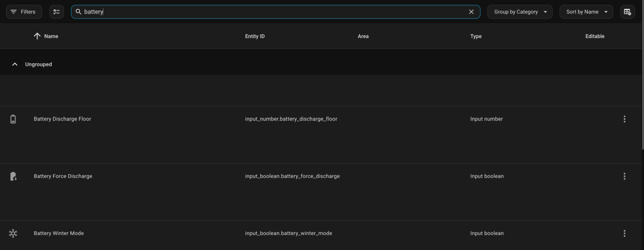Sort by the Editable column header
The width and height of the screenshot is (644, 250).
point(595,36)
